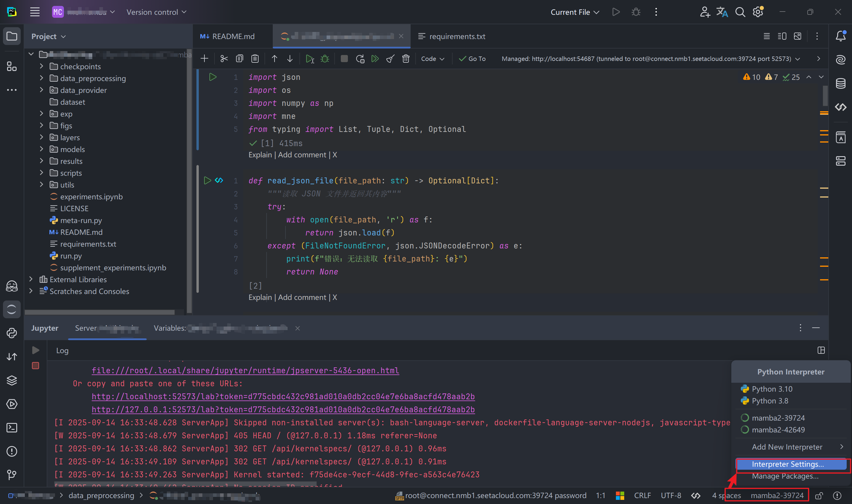Screen dimensions: 852x504
Task: Open Notifications bell icon
Action: pos(840,36)
